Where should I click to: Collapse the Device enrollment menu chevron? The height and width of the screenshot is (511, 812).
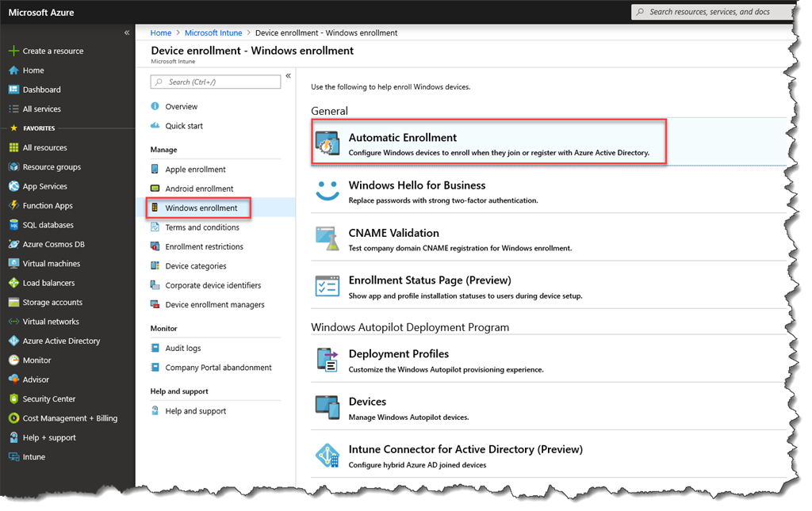(x=288, y=75)
